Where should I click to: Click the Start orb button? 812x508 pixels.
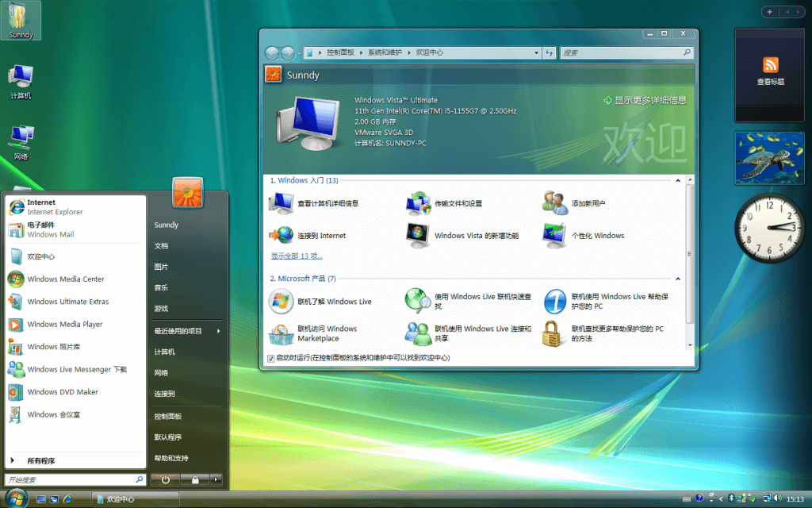click(16, 498)
